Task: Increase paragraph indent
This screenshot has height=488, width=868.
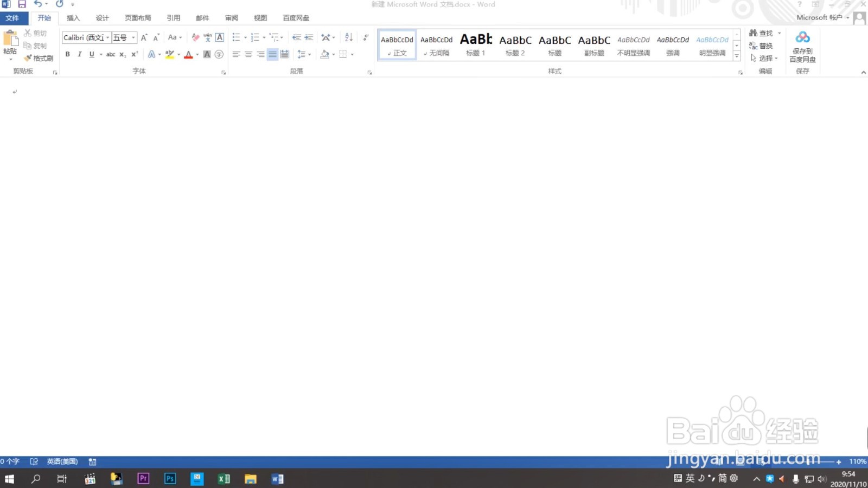Action: point(309,37)
